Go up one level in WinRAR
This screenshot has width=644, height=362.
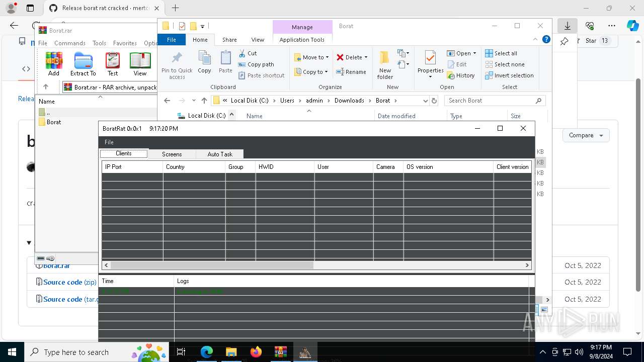pyautogui.click(x=46, y=87)
